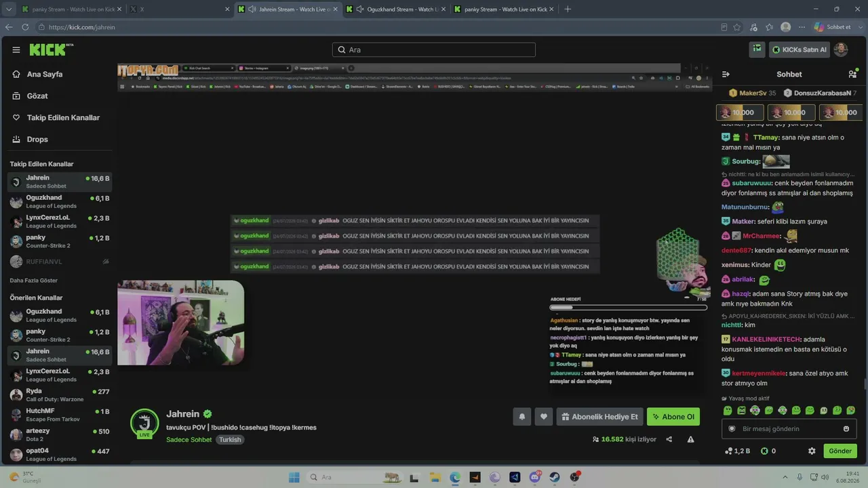The width and height of the screenshot is (868, 488).
Task: Open the Sadece Sohbet category link
Action: point(189,440)
